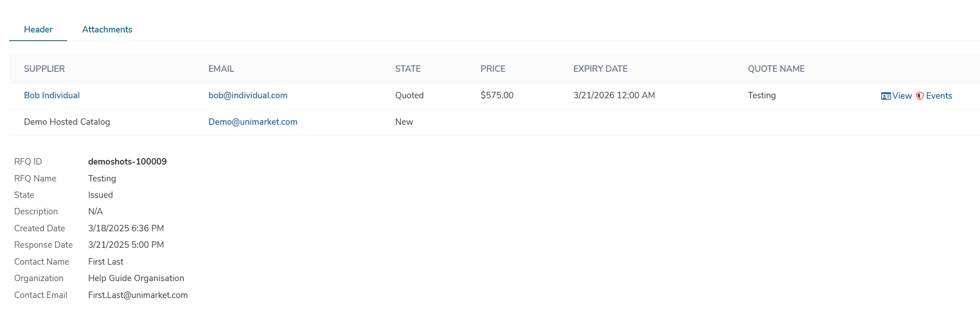Click the STATE column header

tap(408, 69)
